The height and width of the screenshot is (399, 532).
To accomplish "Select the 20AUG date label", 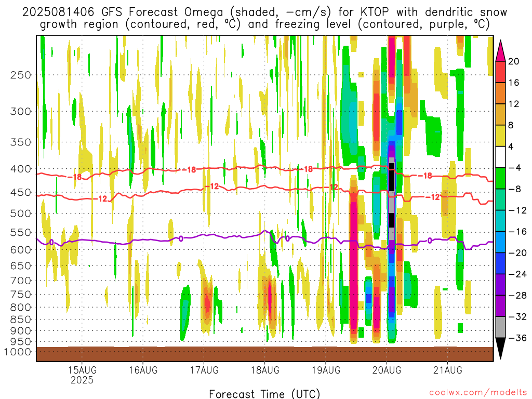I will coord(387,370).
